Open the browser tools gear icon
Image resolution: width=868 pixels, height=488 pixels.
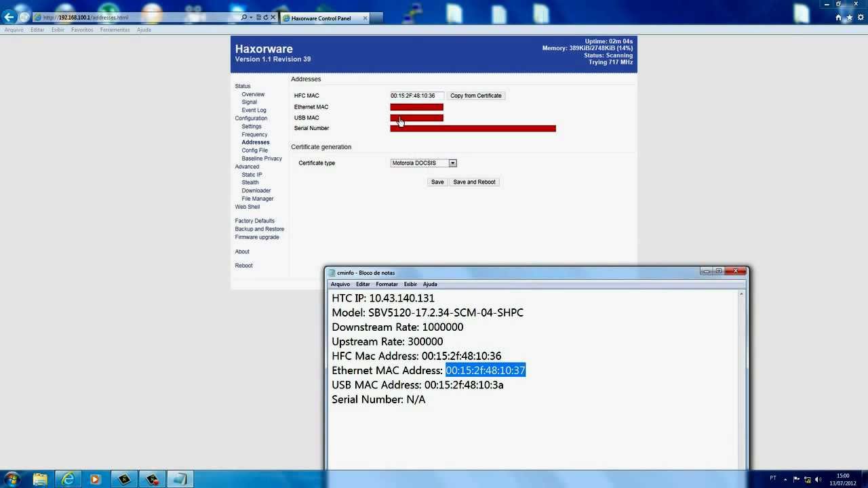(859, 18)
